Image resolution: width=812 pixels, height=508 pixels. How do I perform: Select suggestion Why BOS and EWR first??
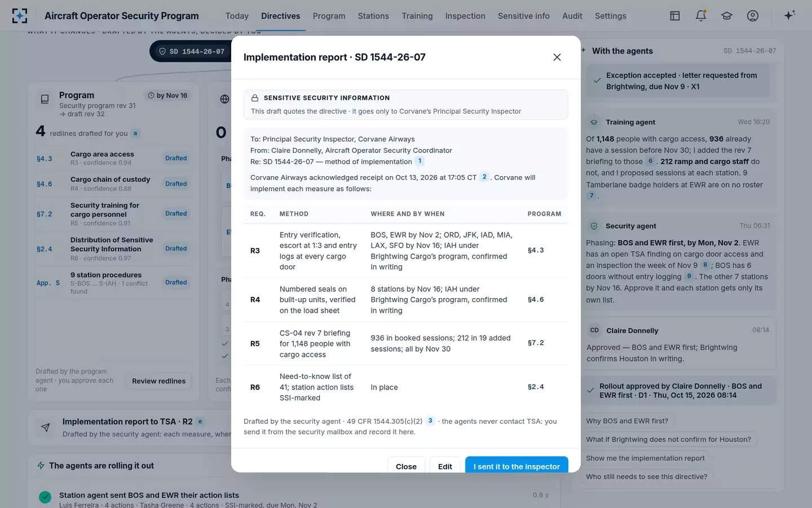point(627,421)
